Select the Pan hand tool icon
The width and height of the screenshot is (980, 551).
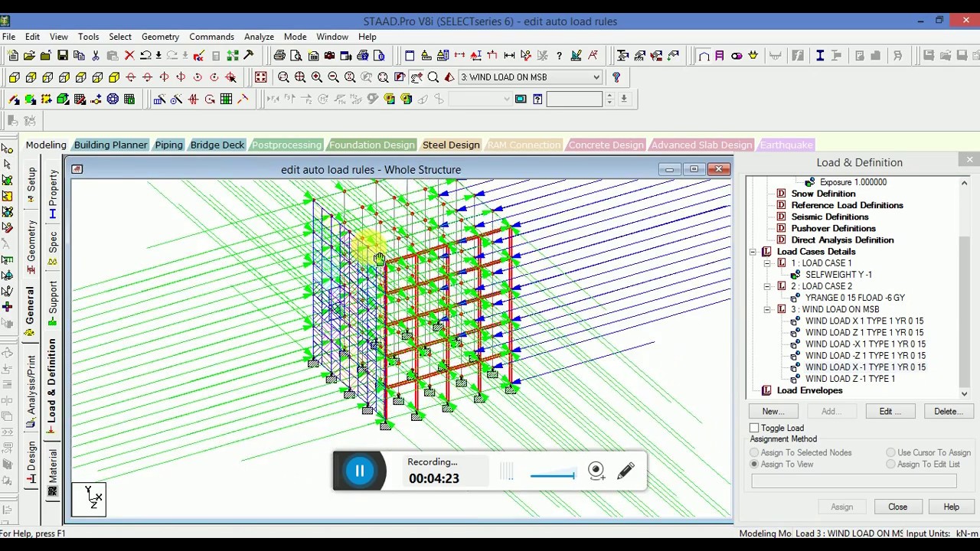click(x=416, y=77)
